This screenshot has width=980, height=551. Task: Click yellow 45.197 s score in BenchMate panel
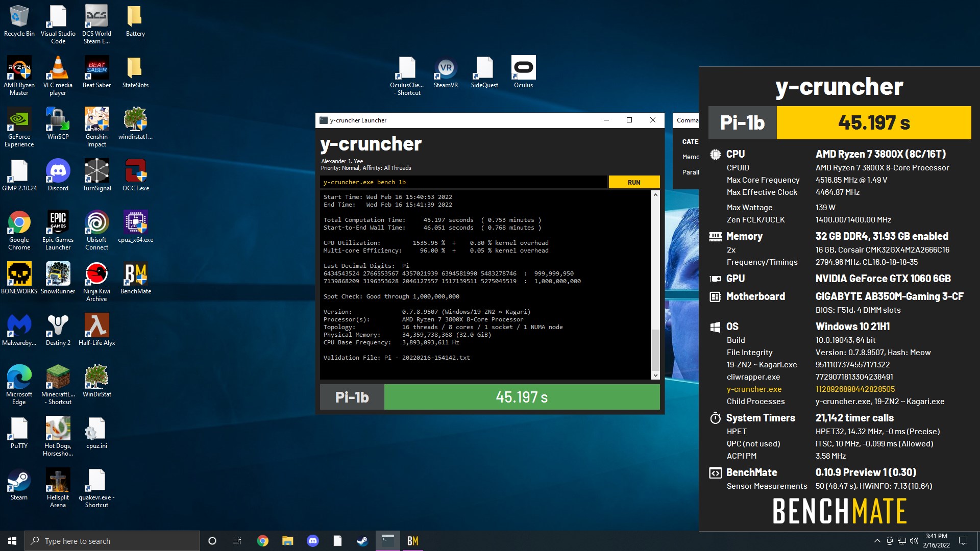(873, 122)
